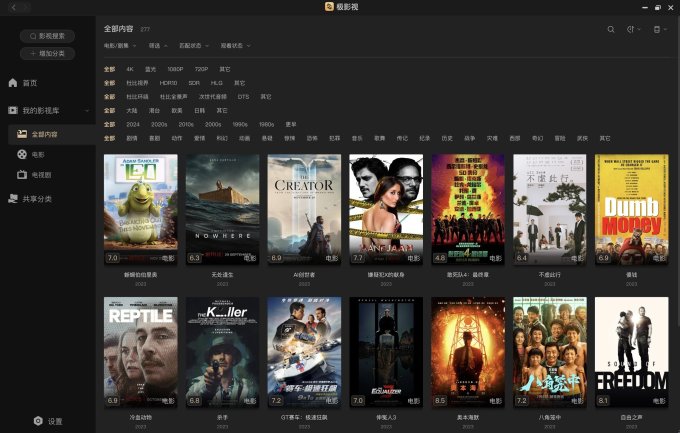Click the 极影视 app logo icon
Viewport: 680px width, 433px height.
329,7
